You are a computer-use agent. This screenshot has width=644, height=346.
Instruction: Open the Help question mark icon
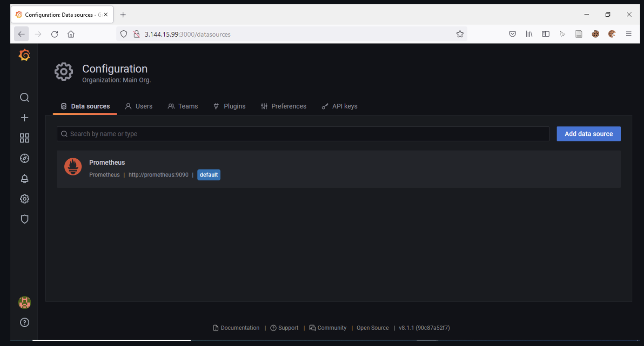(x=25, y=322)
